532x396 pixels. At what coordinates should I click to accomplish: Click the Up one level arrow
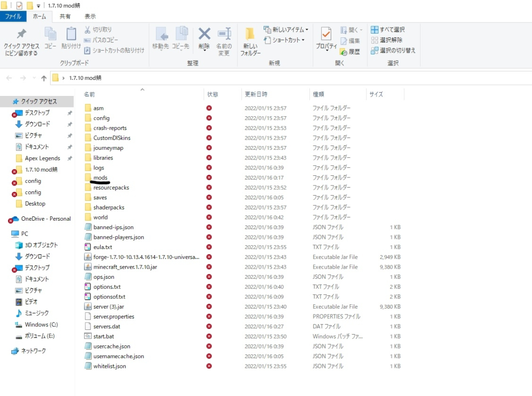pyautogui.click(x=44, y=78)
